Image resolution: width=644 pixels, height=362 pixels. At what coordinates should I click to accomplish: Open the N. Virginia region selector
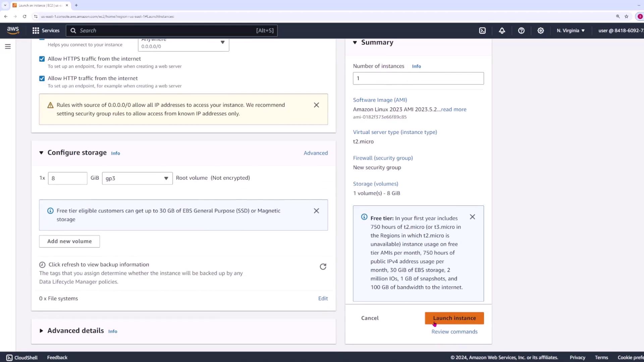[571, 31]
